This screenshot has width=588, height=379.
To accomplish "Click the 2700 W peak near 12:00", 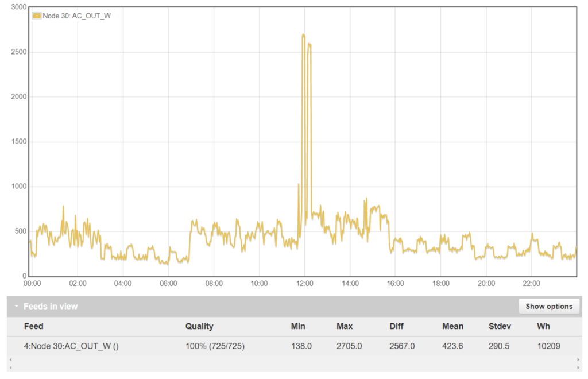I will 303,35.
